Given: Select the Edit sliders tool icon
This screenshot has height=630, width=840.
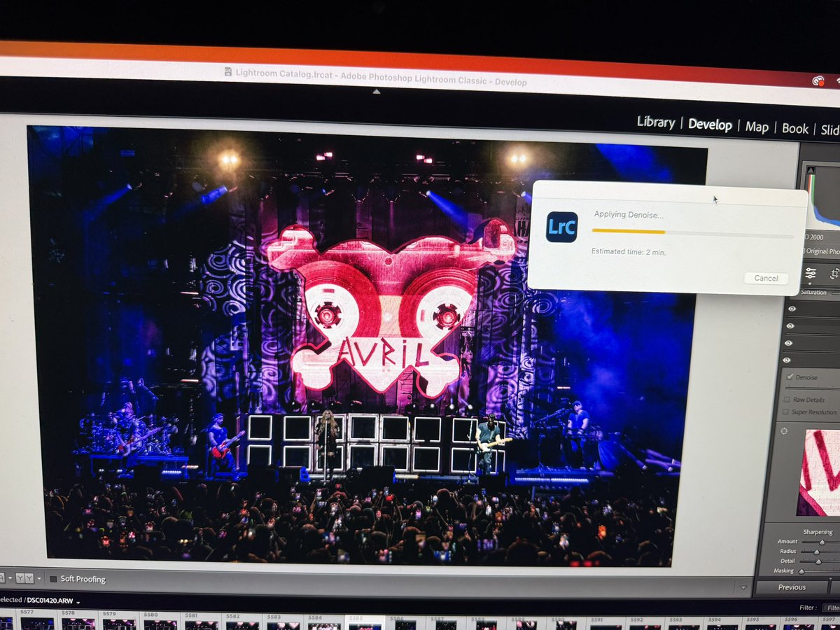Looking at the screenshot, I should tap(811, 274).
